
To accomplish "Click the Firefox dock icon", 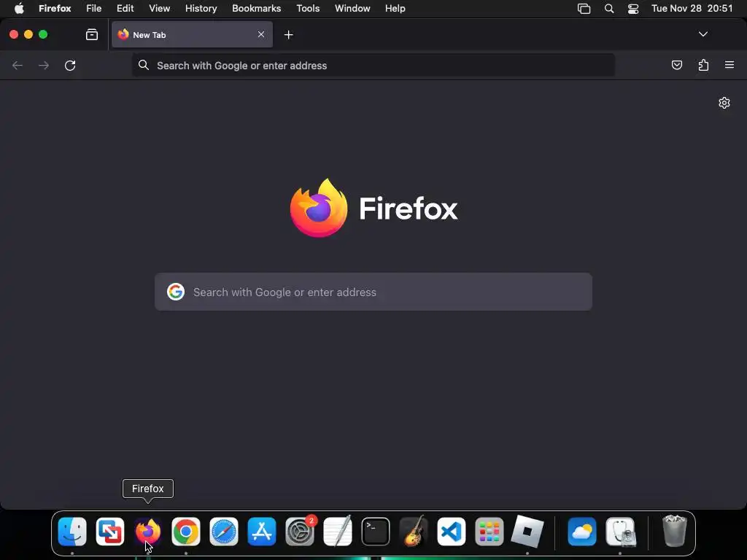I will [147, 532].
